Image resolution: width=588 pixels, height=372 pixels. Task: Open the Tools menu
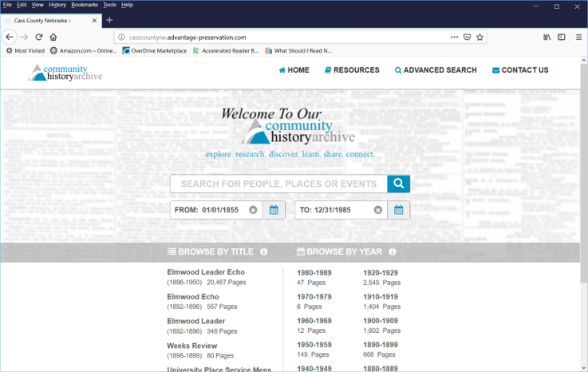109,5
